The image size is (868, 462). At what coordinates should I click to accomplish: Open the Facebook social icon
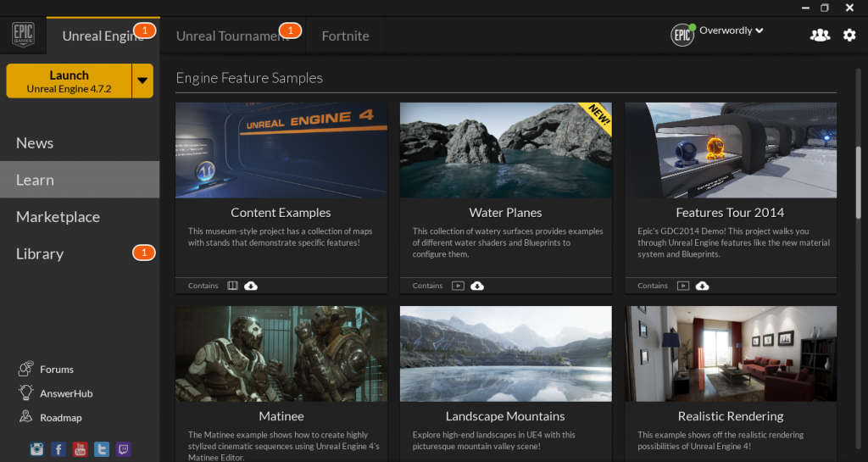58,449
